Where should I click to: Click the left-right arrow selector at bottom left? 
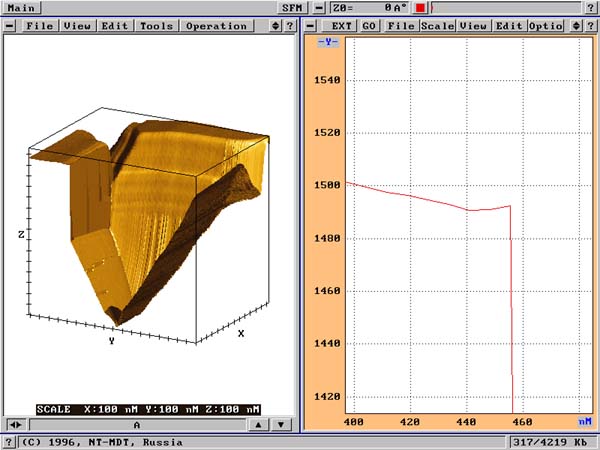14,424
